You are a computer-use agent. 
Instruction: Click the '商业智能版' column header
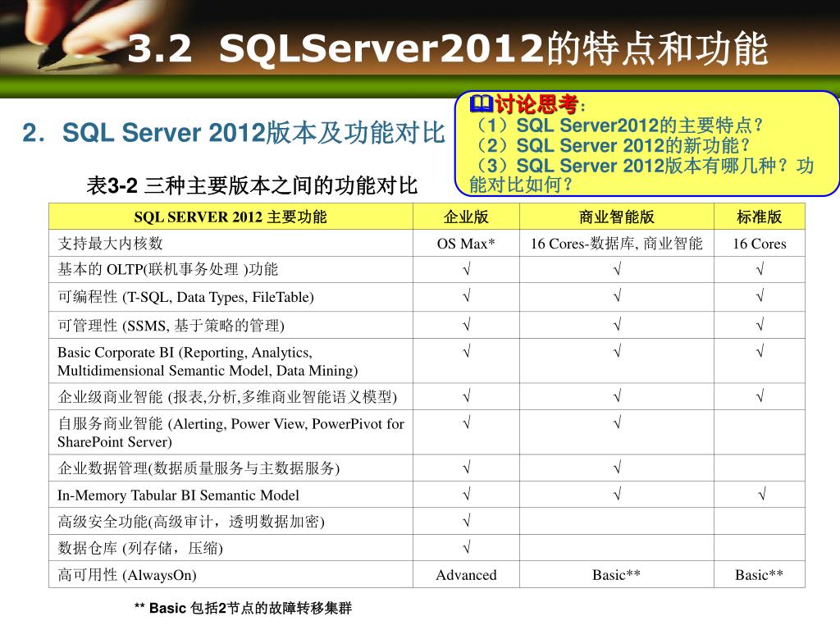[x=617, y=217]
